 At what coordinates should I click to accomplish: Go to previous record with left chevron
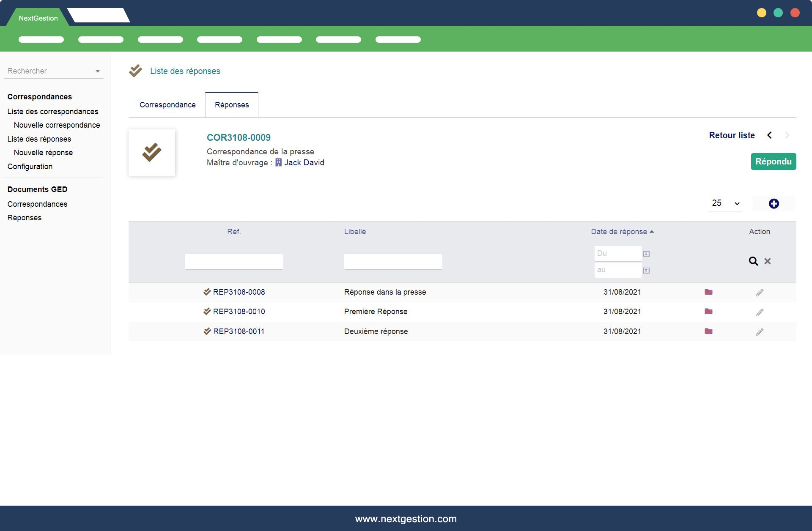tap(769, 135)
